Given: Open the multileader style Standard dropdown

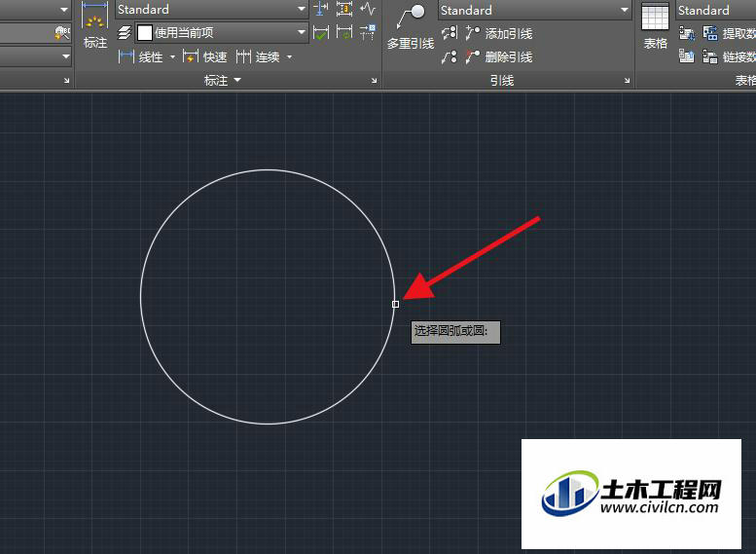Looking at the screenshot, I should click(x=535, y=10).
